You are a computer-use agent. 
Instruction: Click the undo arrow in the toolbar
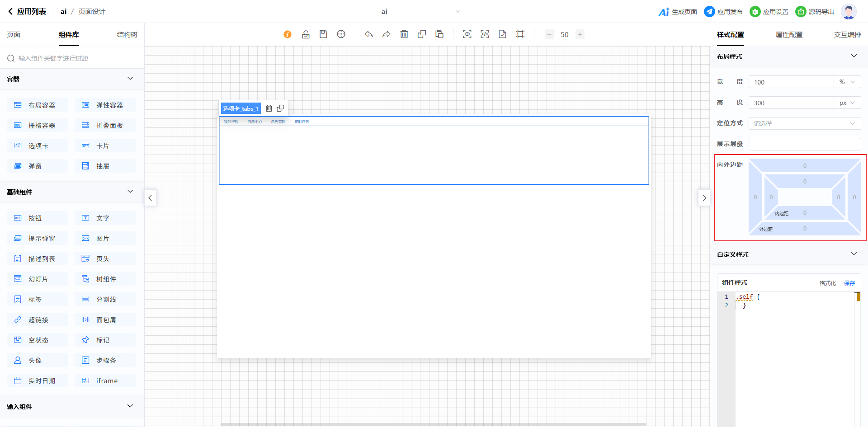[369, 34]
